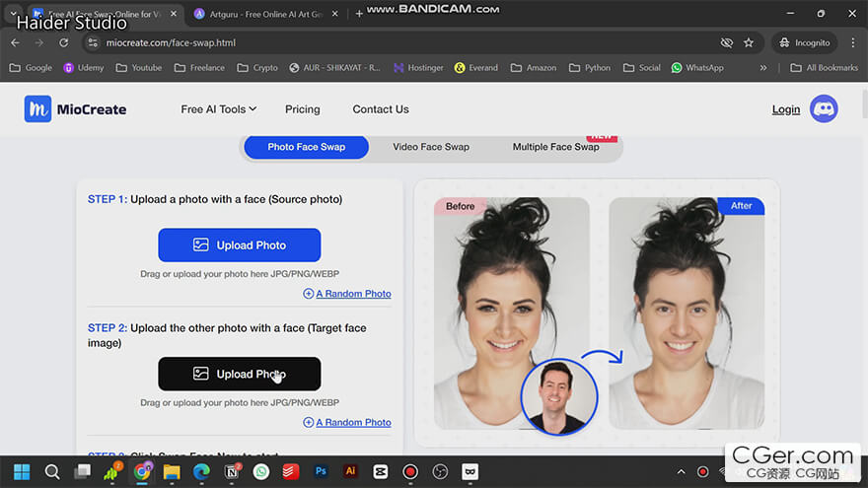Bookmark this page with the star icon
Image resolution: width=868 pixels, height=488 pixels.
pyautogui.click(x=749, y=42)
